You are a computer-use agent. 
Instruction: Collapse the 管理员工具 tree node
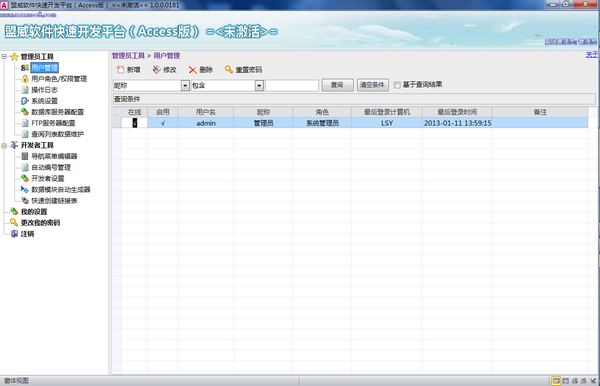coord(4,57)
